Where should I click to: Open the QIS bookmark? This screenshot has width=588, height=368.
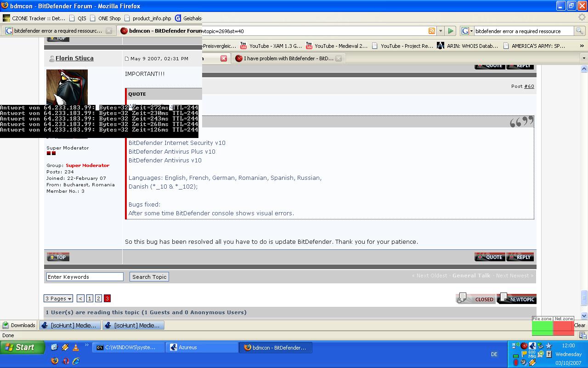[x=78, y=18]
